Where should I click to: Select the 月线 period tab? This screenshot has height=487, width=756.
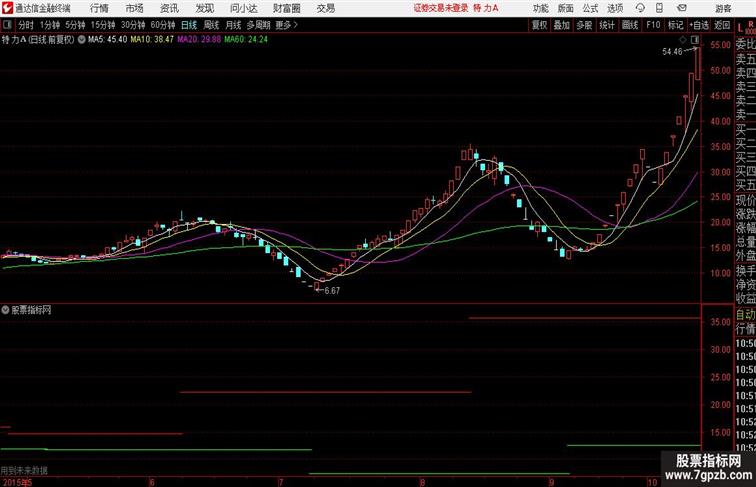point(233,25)
